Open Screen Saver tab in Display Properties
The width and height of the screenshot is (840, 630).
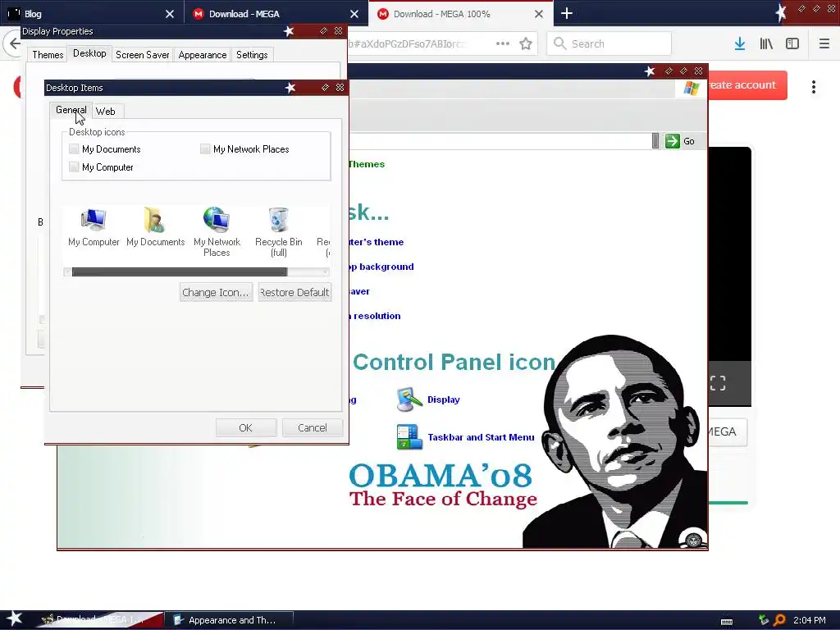[143, 55]
